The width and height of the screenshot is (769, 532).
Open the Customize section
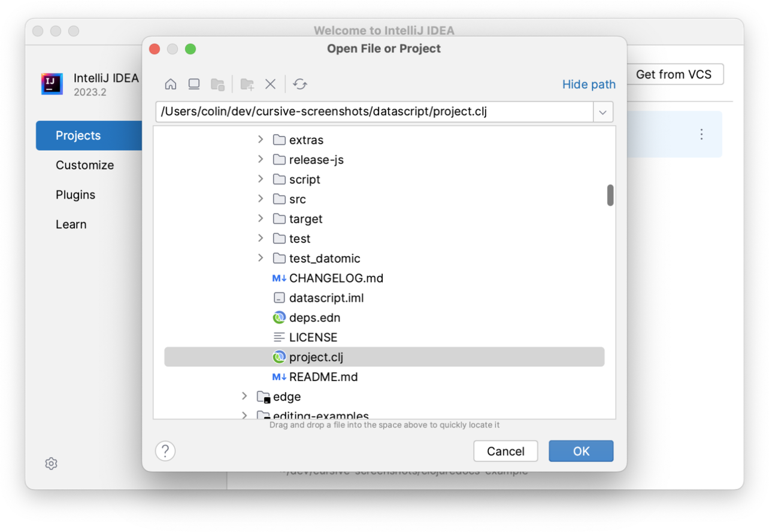point(84,165)
